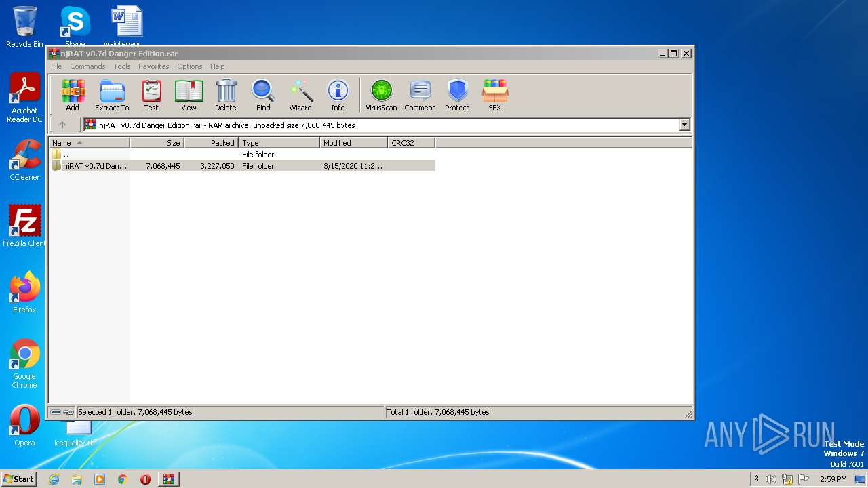Open Internet Explorer in taskbar
Viewport: 868px width, 488px height.
click(54, 479)
